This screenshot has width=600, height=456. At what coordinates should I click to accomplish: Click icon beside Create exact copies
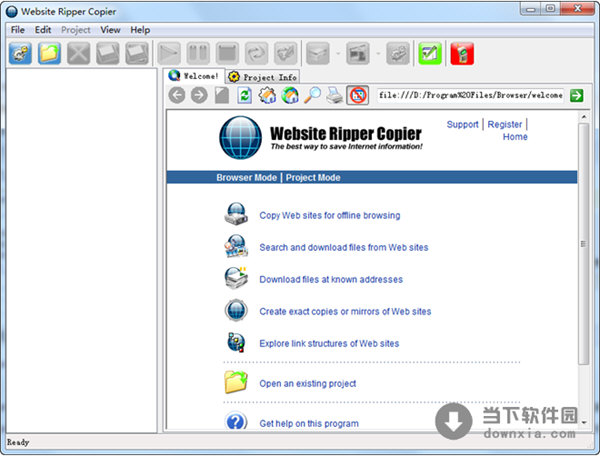236,310
